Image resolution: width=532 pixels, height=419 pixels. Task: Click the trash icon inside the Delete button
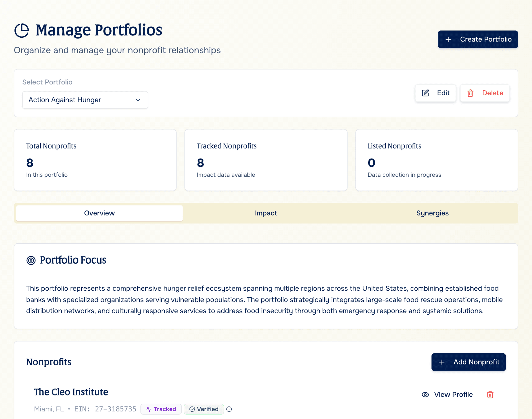coord(470,93)
